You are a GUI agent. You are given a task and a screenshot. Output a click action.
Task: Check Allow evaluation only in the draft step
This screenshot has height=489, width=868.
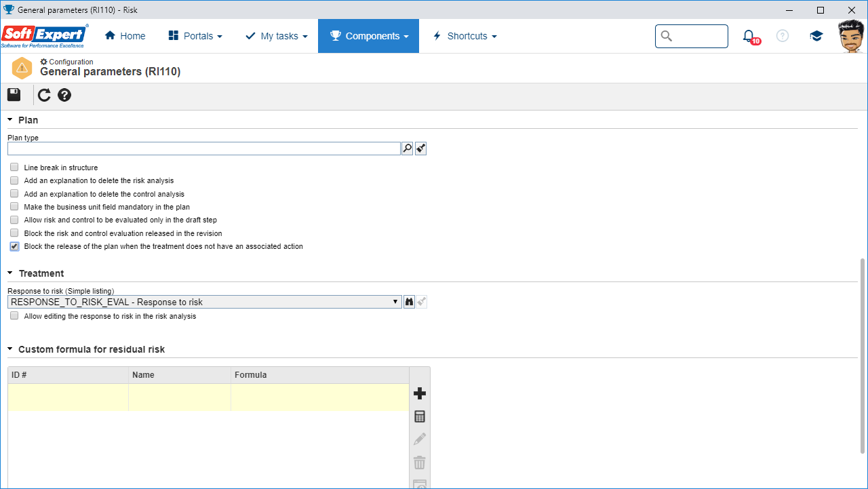pyautogui.click(x=14, y=220)
